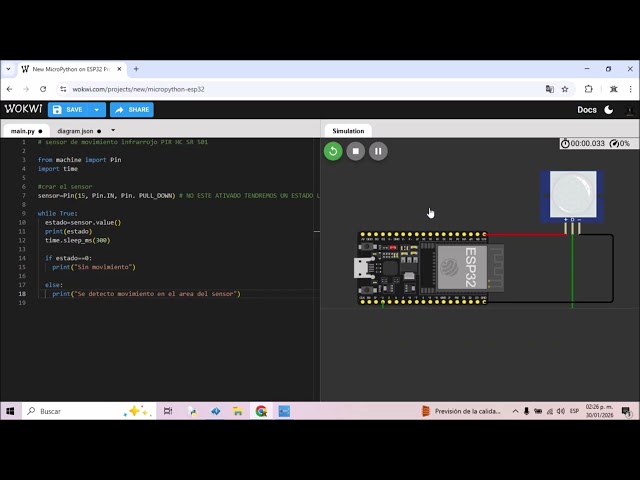This screenshot has height=480, width=640.
Task: Switch the ESP input language indicator
Action: coord(574,411)
